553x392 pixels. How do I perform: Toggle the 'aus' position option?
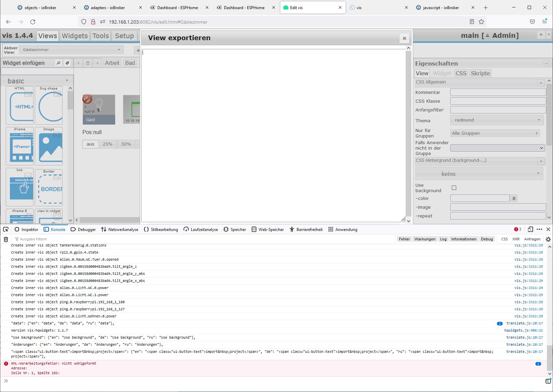[90, 144]
